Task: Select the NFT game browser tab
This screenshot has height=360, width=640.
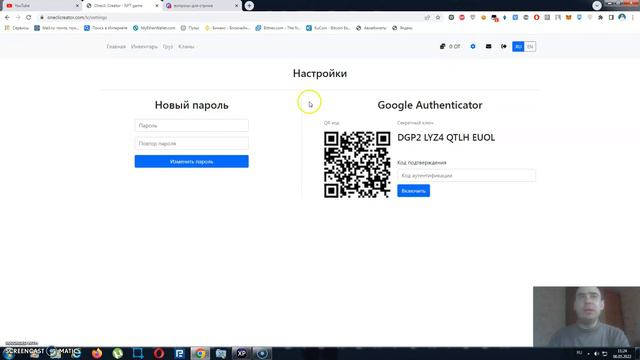Action: pos(121,6)
